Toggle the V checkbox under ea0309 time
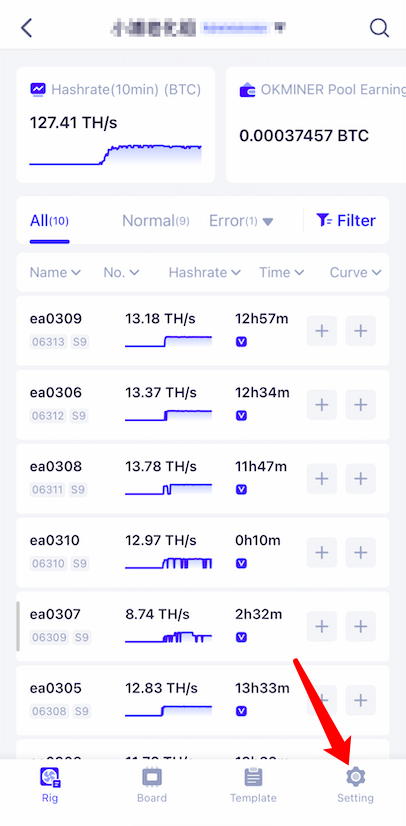This screenshot has height=826, width=406. click(241, 342)
